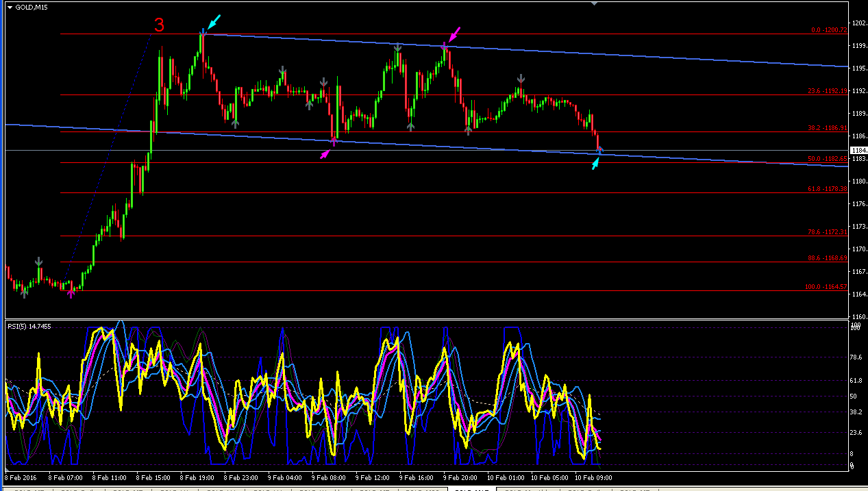This screenshot has height=491, width=868.
Task: Click the 1160 value on price scale
Action: (x=858, y=316)
